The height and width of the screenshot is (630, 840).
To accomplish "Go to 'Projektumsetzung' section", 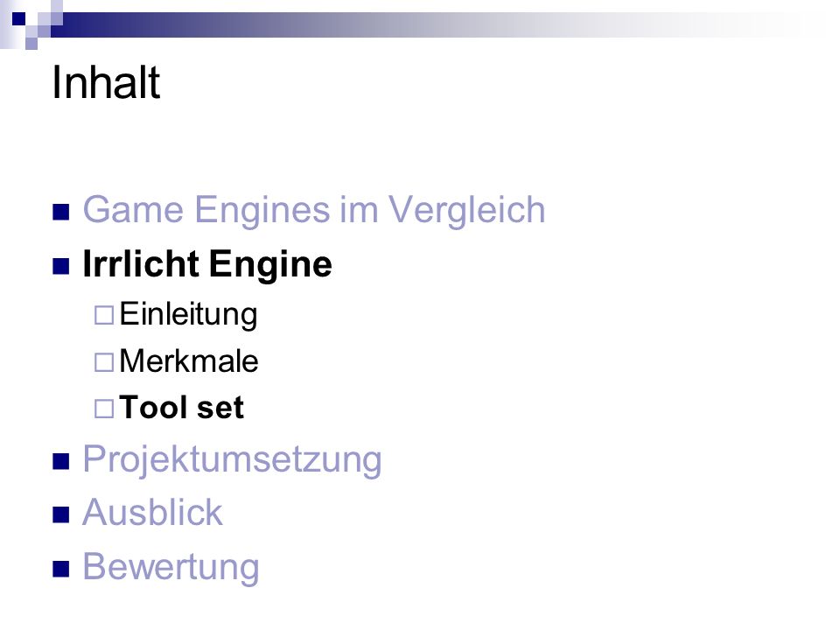I will tap(233, 459).
